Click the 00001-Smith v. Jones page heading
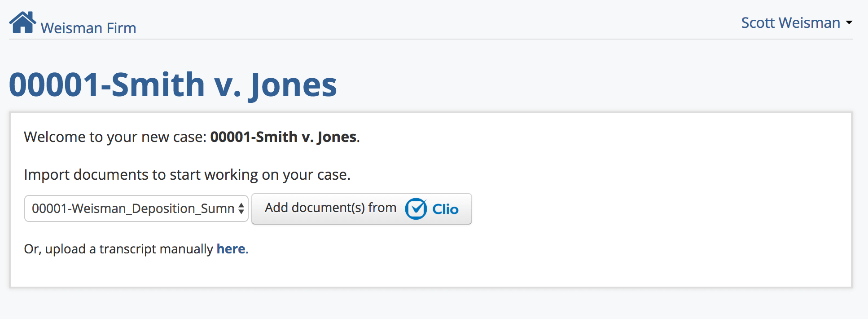Screen dimensions: 868x319 click(173, 85)
